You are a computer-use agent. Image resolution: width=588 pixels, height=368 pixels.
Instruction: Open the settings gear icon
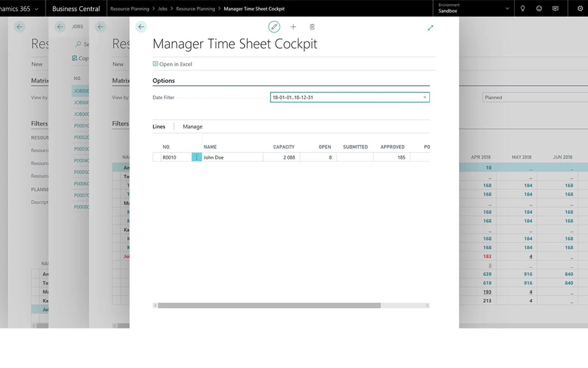coord(580,8)
